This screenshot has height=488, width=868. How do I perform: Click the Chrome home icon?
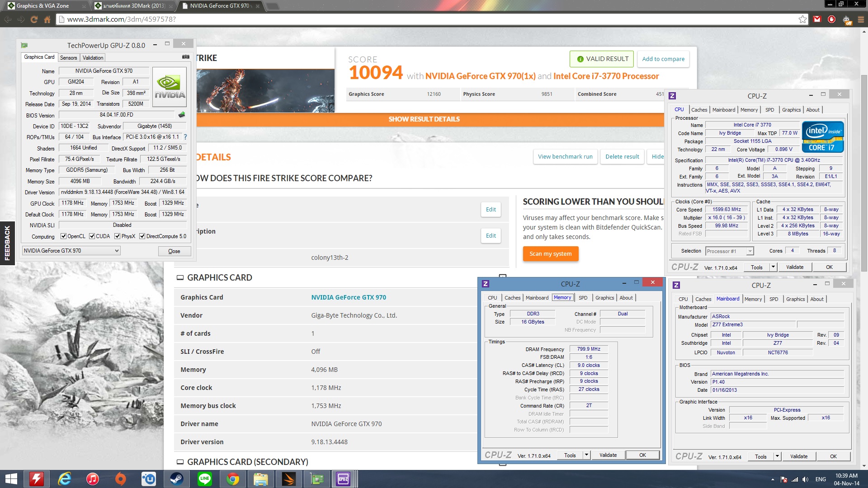tap(47, 19)
